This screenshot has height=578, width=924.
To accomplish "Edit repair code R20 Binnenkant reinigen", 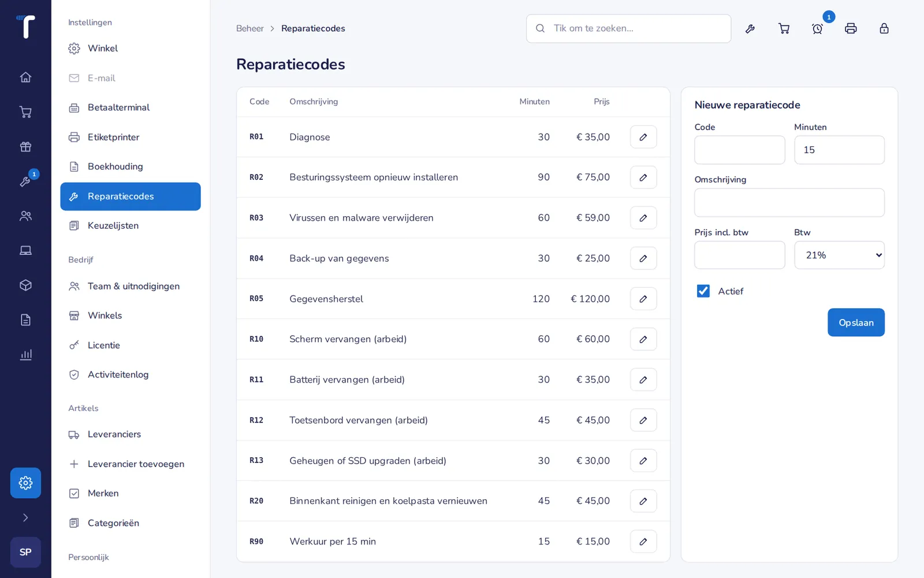I will 643,501.
